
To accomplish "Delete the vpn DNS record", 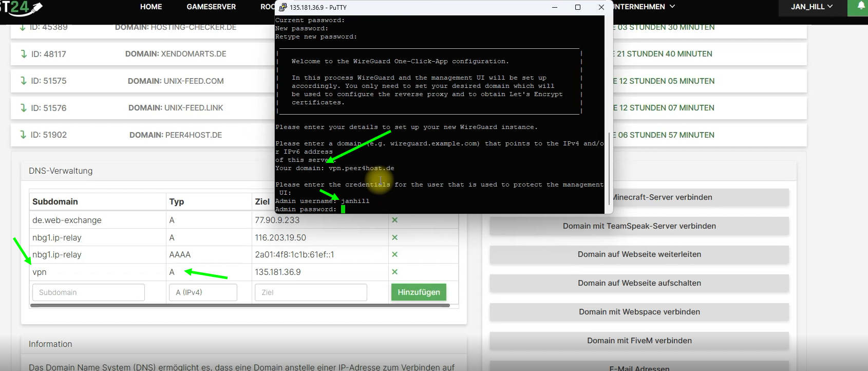I will [x=394, y=272].
